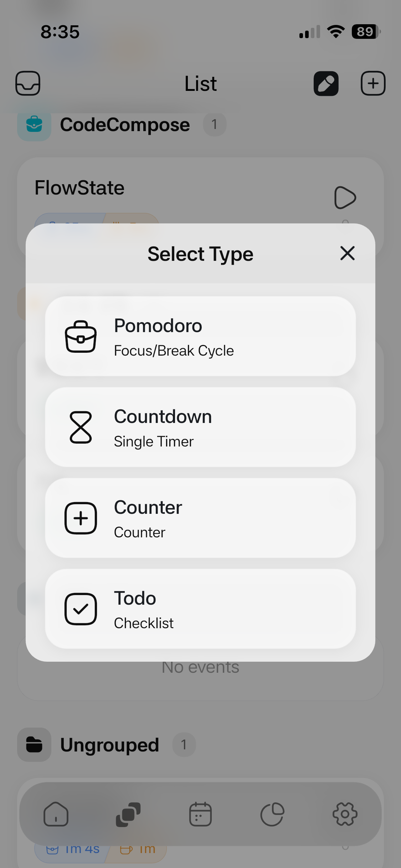Open the inbox icon in the top left
The image size is (401, 868).
point(28,83)
